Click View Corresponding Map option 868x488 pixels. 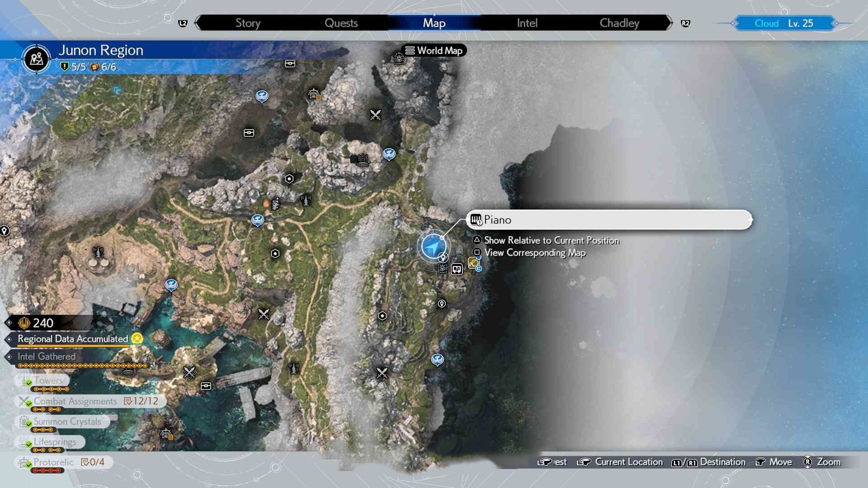[535, 253]
